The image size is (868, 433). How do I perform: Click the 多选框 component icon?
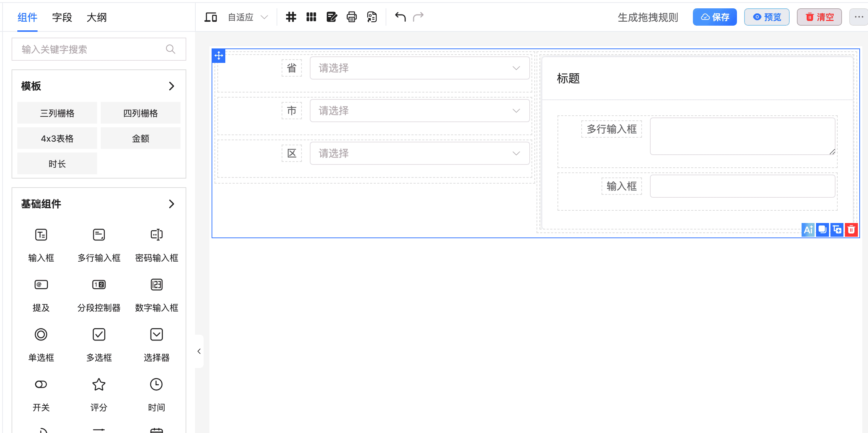99,335
